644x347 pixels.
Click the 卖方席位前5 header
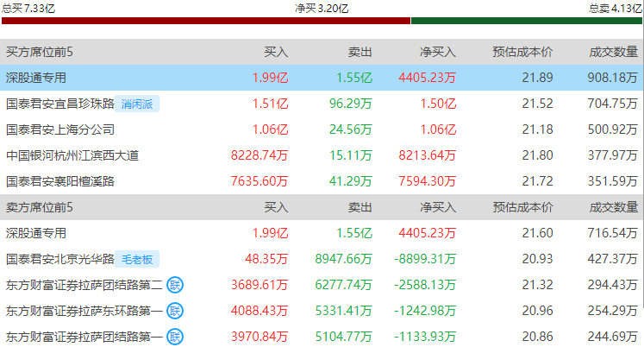click(39, 207)
